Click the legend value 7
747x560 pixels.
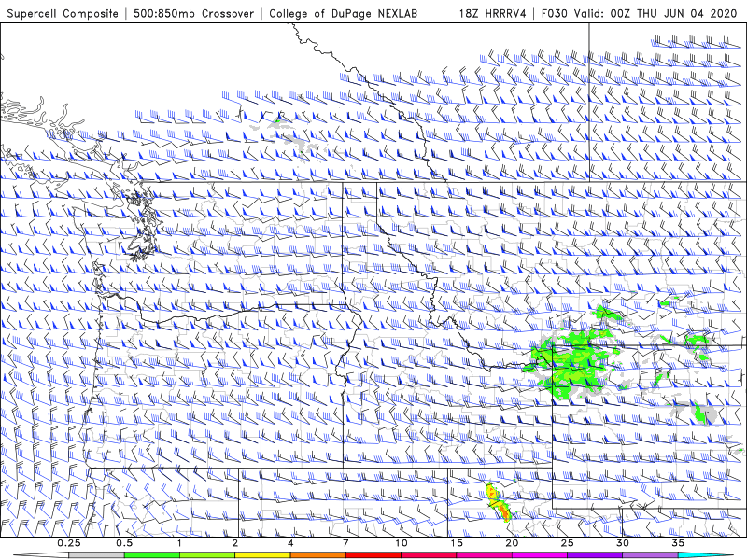click(345, 543)
